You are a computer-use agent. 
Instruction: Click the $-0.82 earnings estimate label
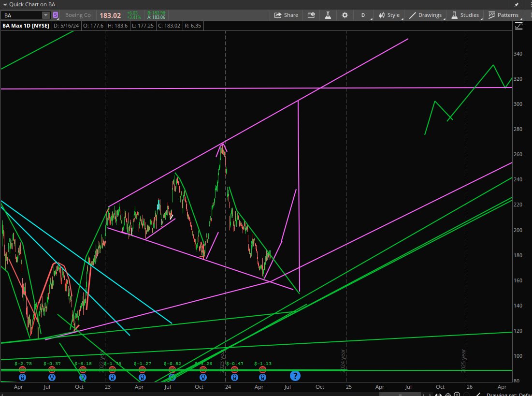click(173, 364)
